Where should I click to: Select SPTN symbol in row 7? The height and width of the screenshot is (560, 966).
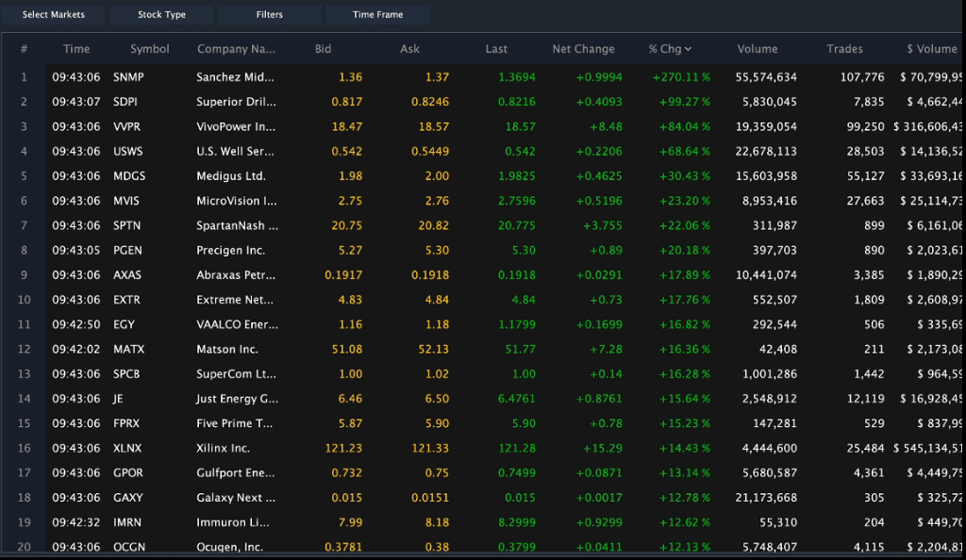point(127,225)
